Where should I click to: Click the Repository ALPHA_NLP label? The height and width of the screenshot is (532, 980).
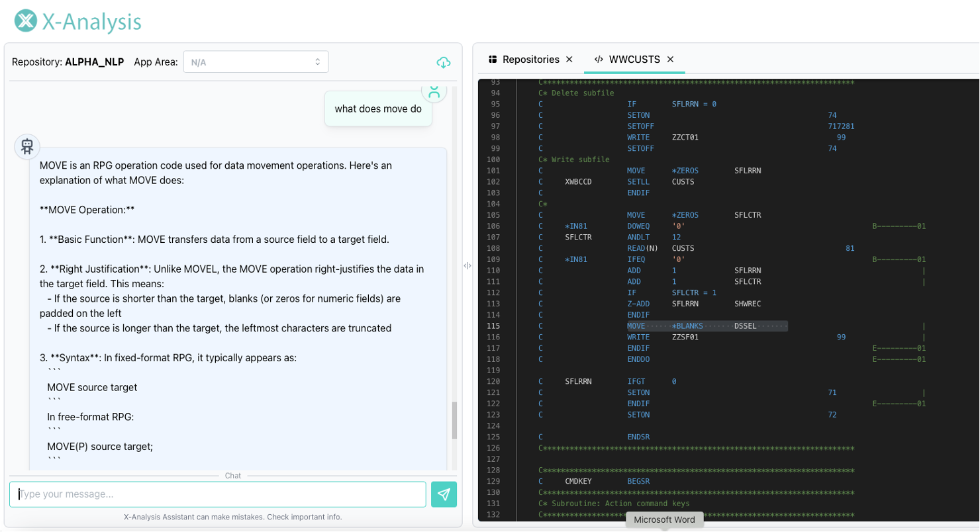point(68,62)
